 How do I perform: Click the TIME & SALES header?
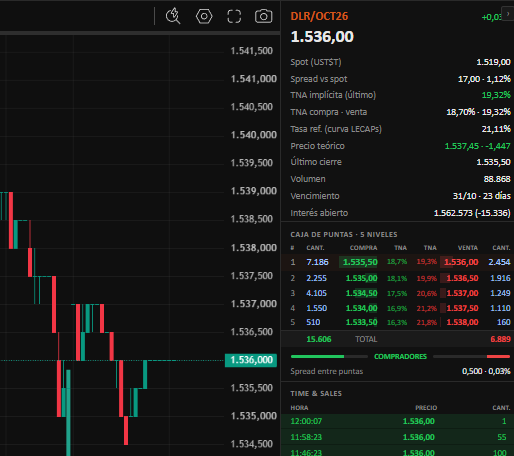(x=316, y=394)
